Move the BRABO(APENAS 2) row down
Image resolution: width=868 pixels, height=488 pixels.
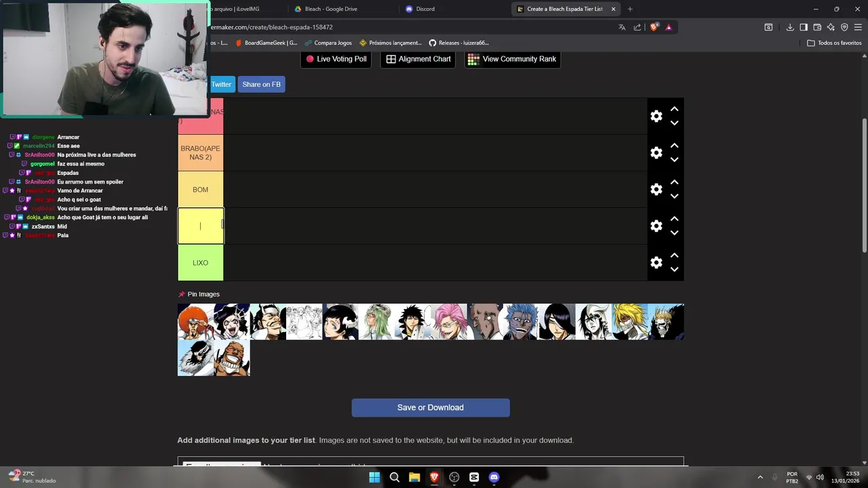674,160
